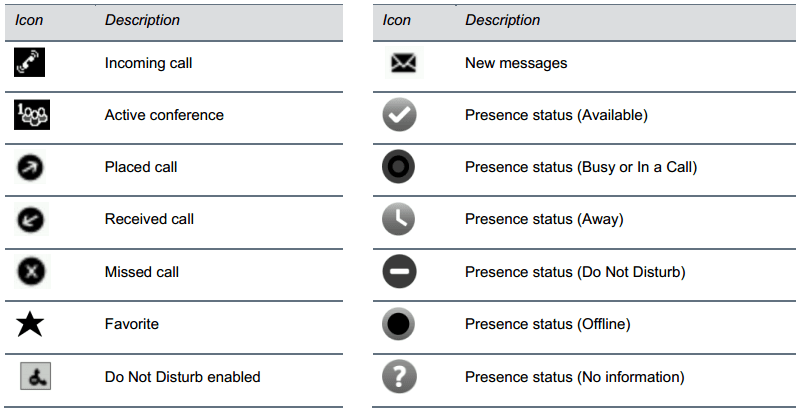
Task: Click the Away presence clock icon
Action: pyautogui.click(x=399, y=220)
